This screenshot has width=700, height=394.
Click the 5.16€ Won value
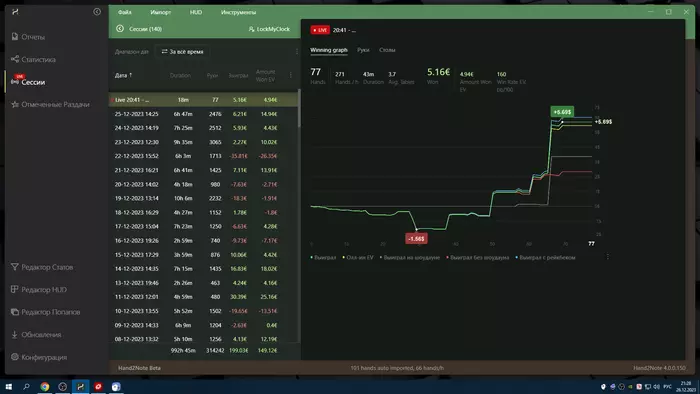click(x=438, y=72)
